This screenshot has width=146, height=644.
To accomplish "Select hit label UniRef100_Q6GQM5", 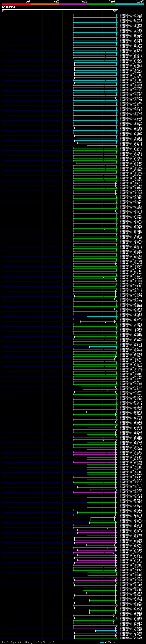I will click(131, 196).
